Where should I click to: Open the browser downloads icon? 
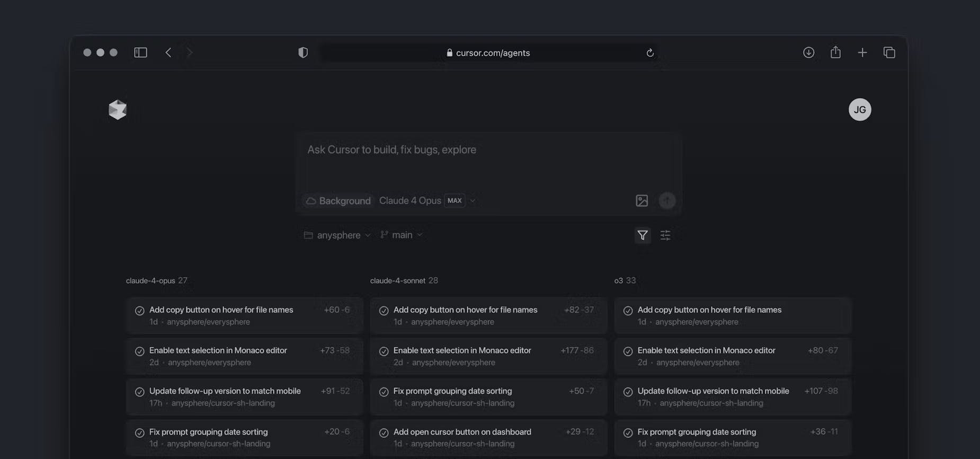click(808, 52)
